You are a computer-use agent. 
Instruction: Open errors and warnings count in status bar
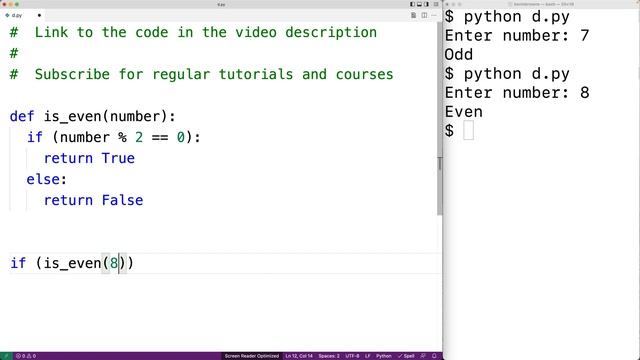coord(26,356)
